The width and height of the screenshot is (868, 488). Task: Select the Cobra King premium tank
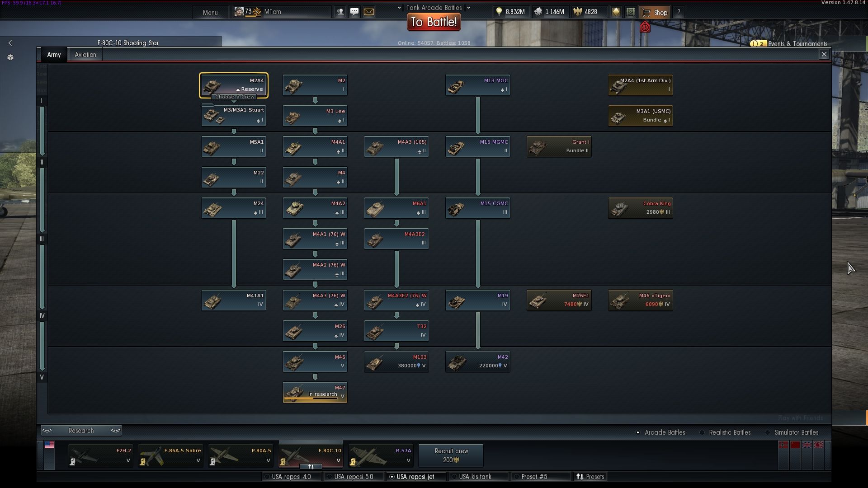point(641,208)
